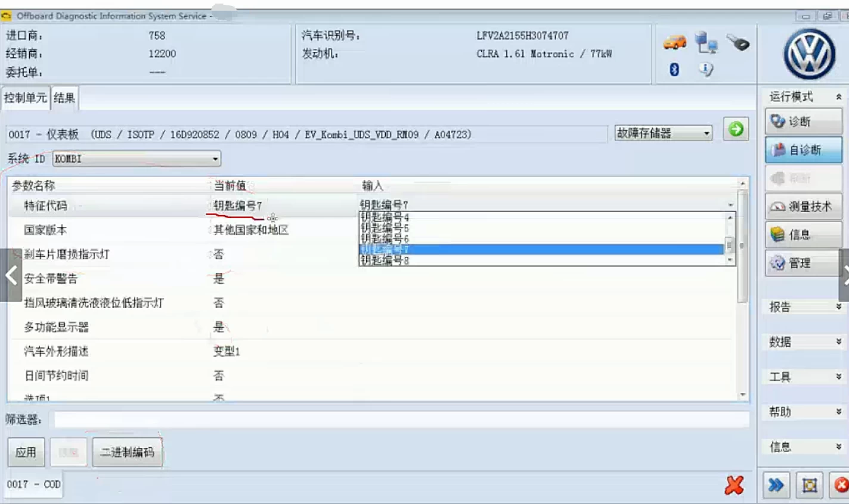
Task: Click the dropdown list scrollbar up arrow
Action: tap(730, 217)
